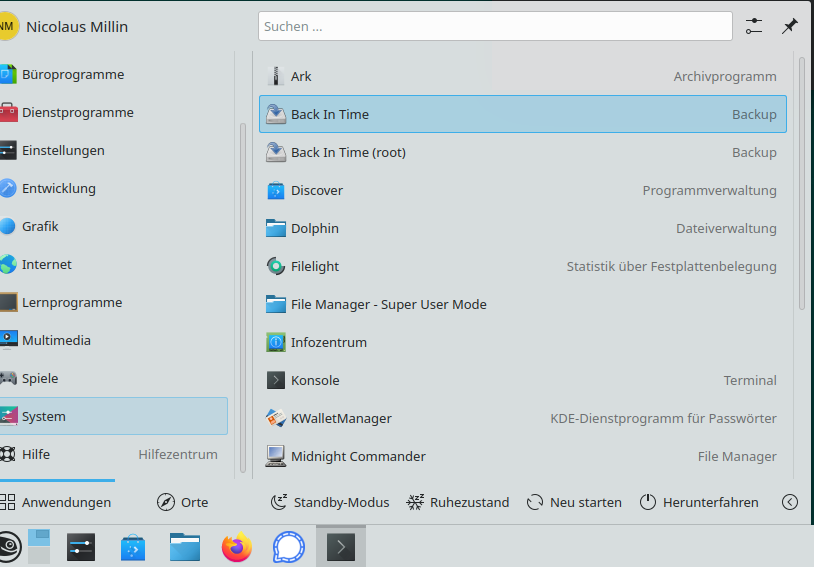This screenshot has height=567, width=814.
Task: Click openSUSE launcher button in taskbar
Action: tap(9, 547)
